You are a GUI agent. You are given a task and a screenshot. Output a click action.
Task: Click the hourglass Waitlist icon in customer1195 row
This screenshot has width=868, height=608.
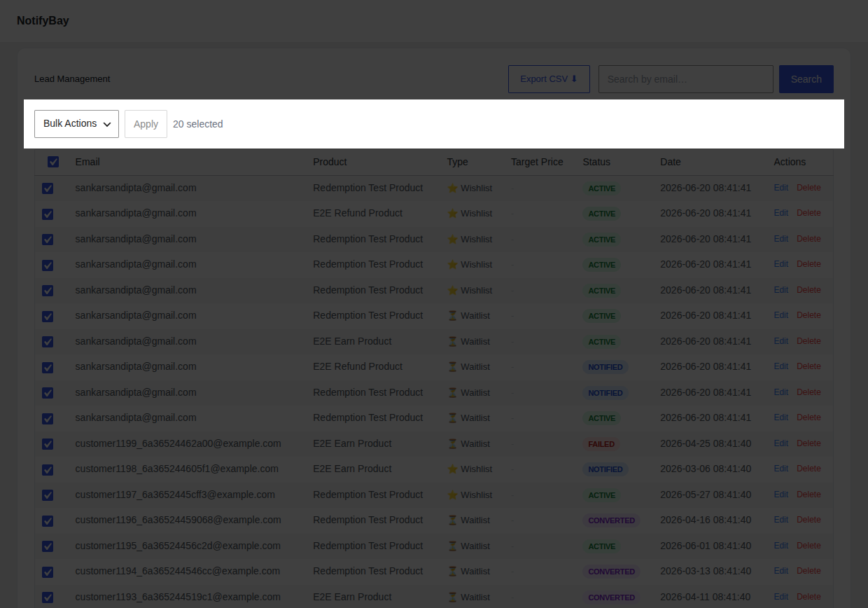tap(452, 546)
